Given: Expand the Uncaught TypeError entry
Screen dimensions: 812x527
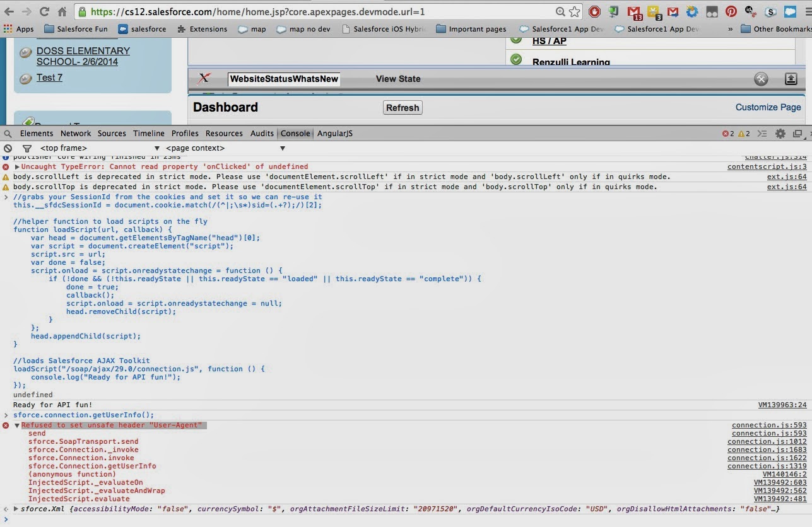Looking at the screenshot, I should pos(18,167).
